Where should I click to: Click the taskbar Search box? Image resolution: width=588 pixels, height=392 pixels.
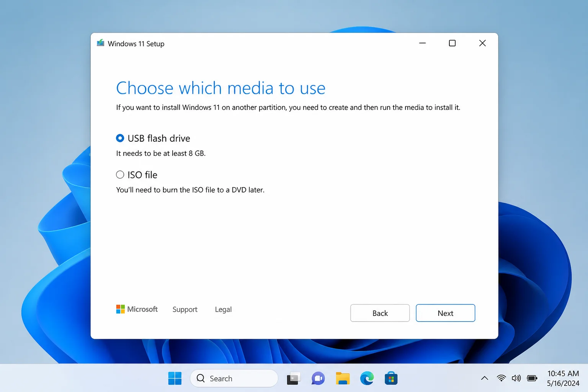pyautogui.click(x=234, y=379)
